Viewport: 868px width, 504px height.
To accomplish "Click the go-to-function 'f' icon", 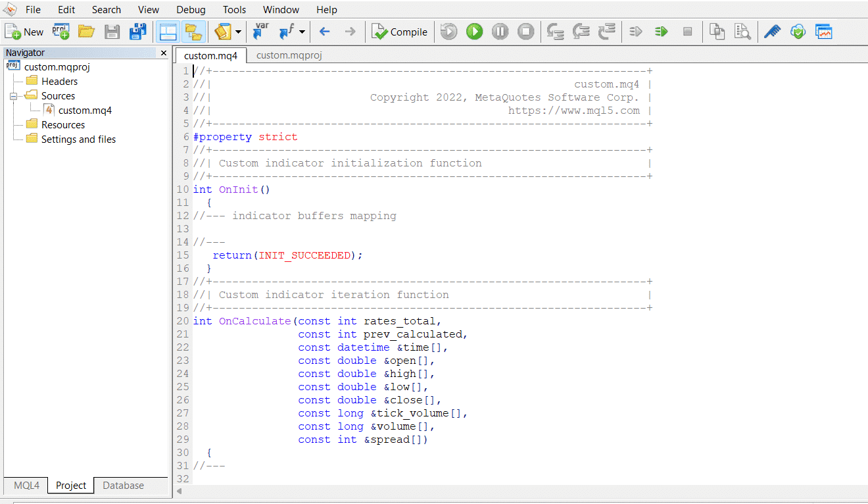I will point(287,32).
